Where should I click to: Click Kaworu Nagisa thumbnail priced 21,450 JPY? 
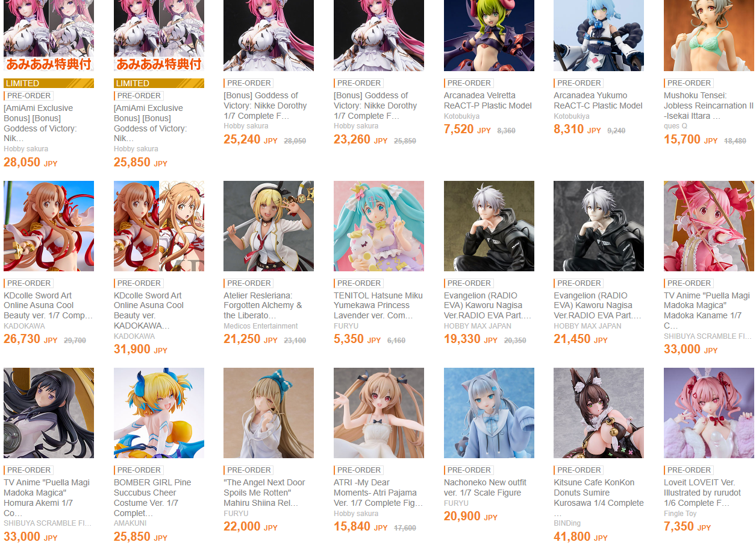(599, 226)
